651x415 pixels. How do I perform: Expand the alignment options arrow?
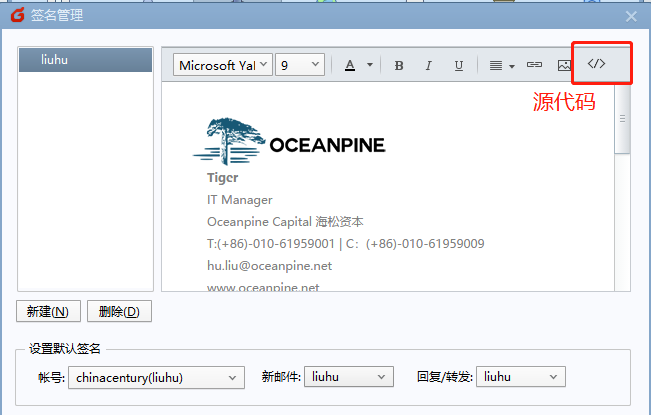(512, 66)
